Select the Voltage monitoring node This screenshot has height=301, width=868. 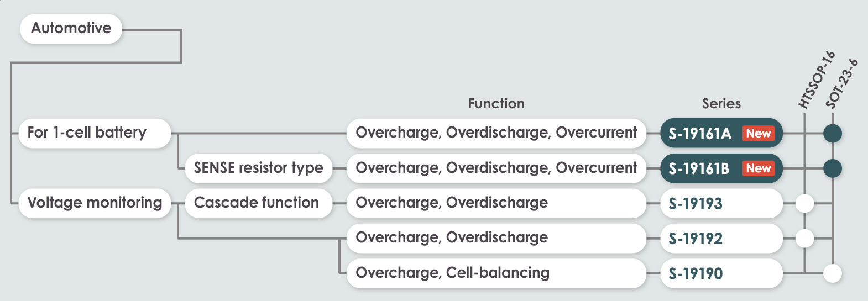[95, 203]
